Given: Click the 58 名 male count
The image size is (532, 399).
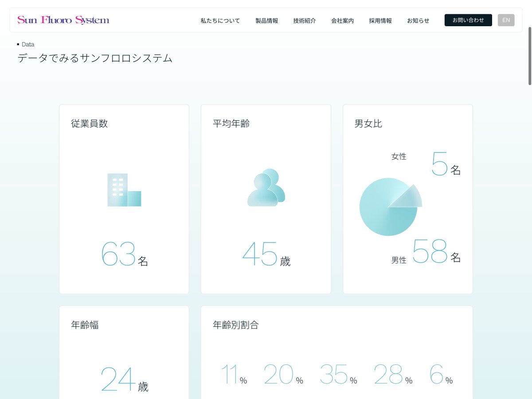Looking at the screenshot, I should 437,252.
